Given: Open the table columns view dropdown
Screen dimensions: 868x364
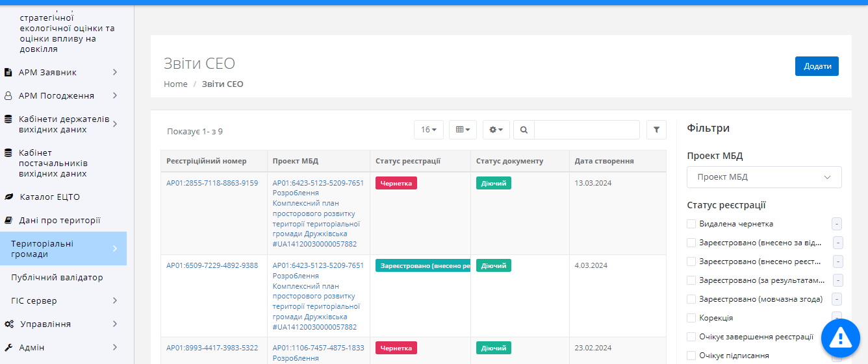Looking at the screenshot, I should (462, 130).
